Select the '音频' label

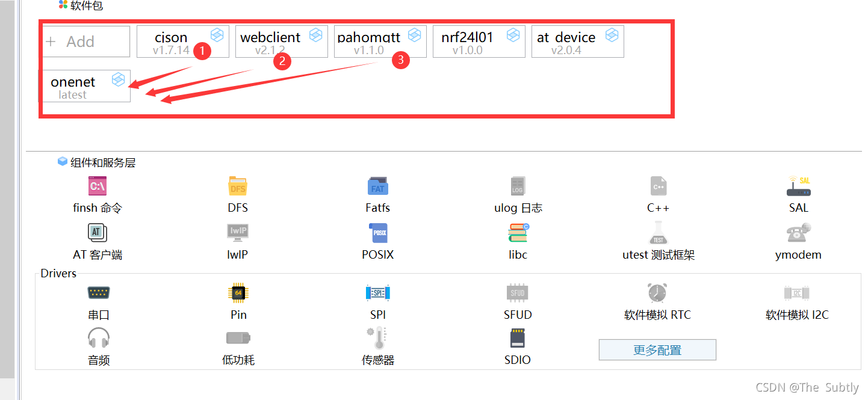[99, 360]
